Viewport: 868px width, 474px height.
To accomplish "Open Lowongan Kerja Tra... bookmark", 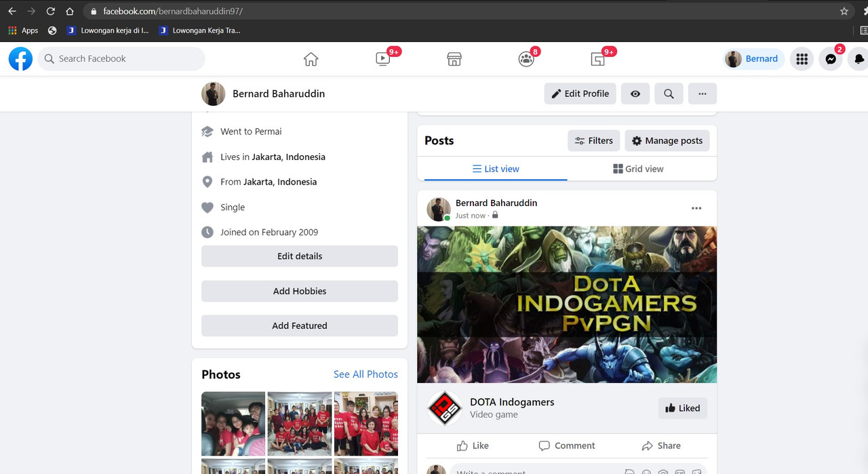I will click(x=199, y=31).
